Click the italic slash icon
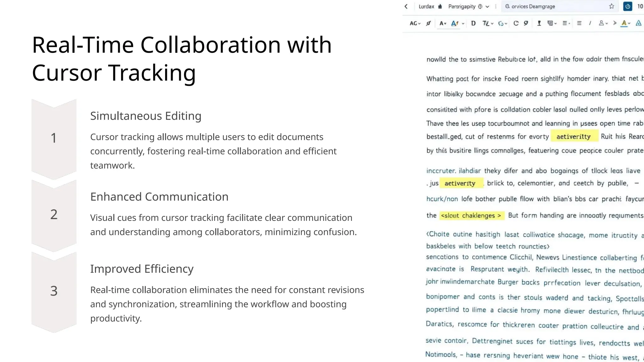 click(590, 23)
